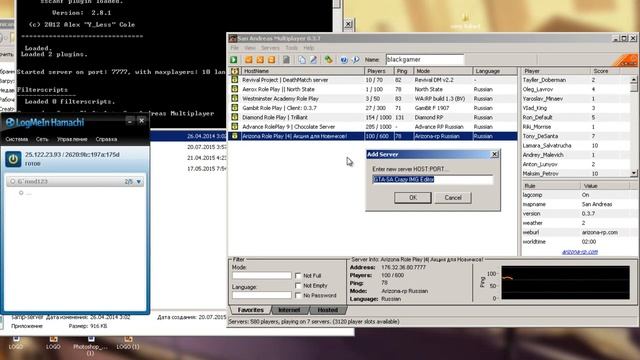Click the Language filter input field
This screenshot has width=640, height=360.
[x=262, y=295]
